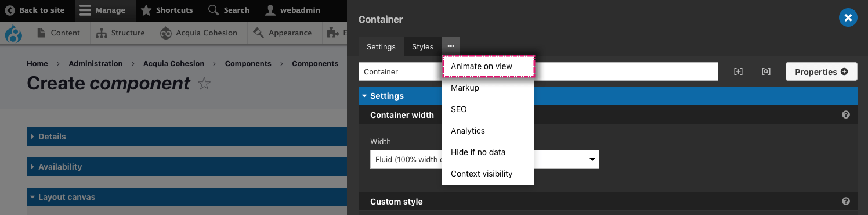Switch to the Styles tab
Image resolution: width=868 pixels, height=215 pixels.
pos(422,46)
